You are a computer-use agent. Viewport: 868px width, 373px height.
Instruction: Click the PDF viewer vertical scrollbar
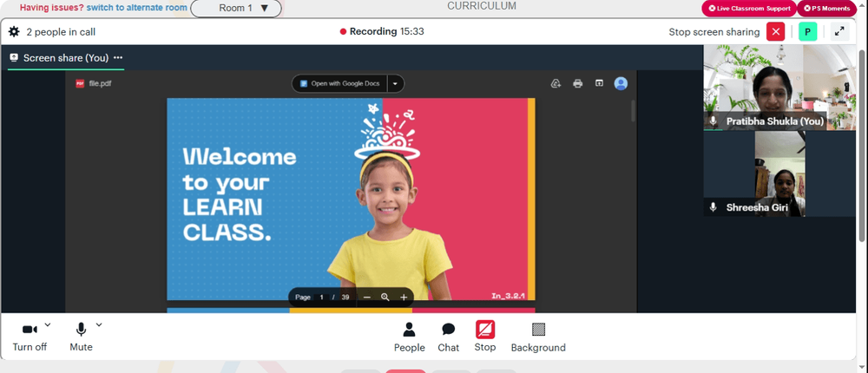click(633, 111)
